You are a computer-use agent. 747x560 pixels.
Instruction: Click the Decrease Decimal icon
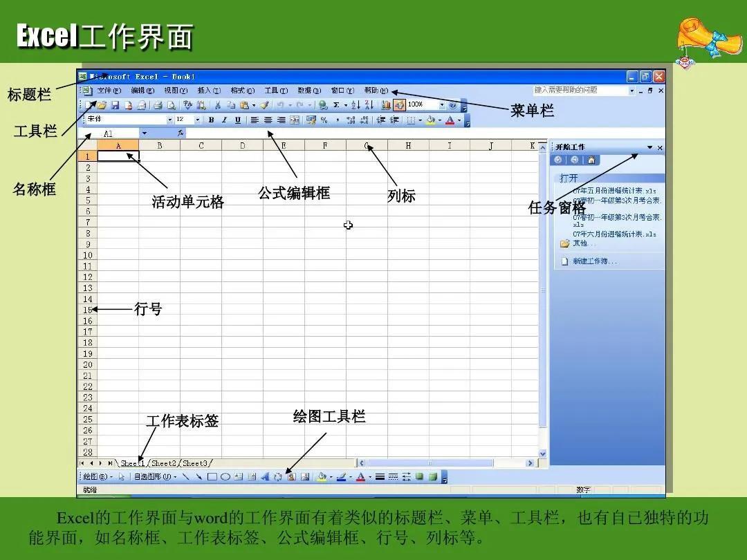(365, 120)
